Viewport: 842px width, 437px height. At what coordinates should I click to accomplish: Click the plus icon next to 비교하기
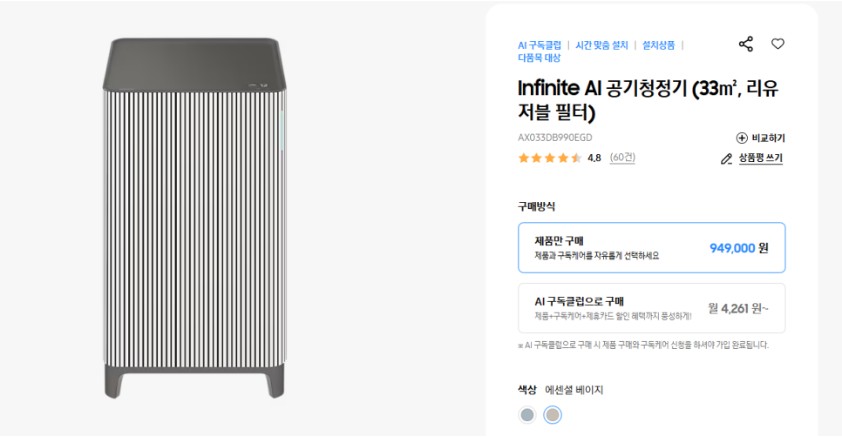click(742, 138)
